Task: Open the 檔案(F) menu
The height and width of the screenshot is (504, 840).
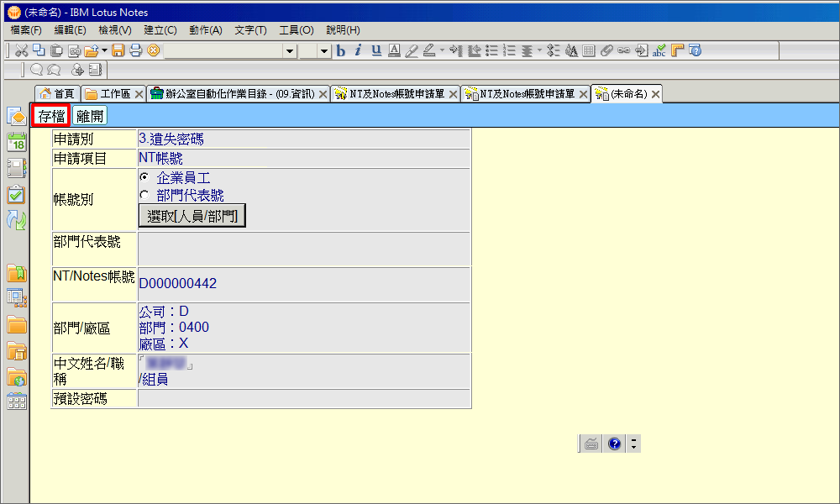Action: pos(26,30)
